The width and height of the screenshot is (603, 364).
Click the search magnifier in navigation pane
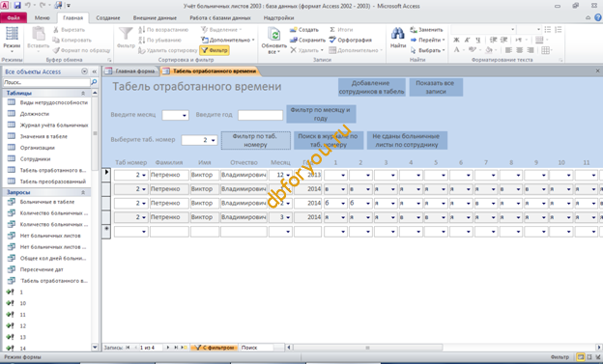[x=94, y=82]
